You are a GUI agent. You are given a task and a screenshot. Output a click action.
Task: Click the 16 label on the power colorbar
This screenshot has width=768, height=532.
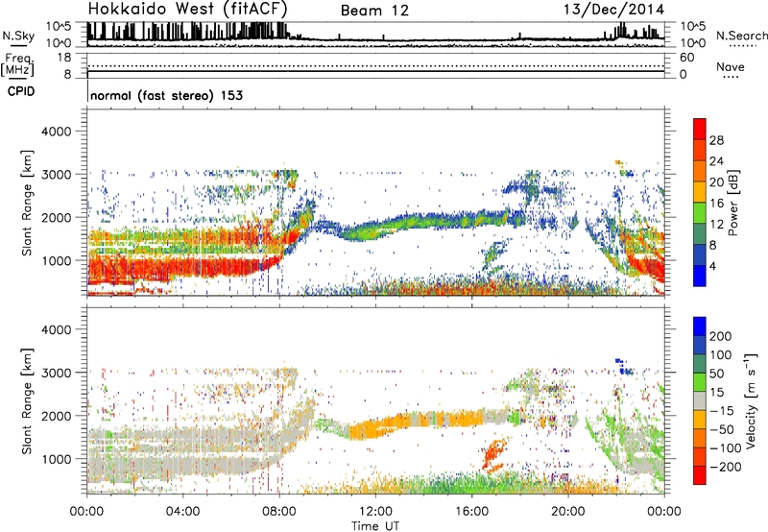[716, 204]
